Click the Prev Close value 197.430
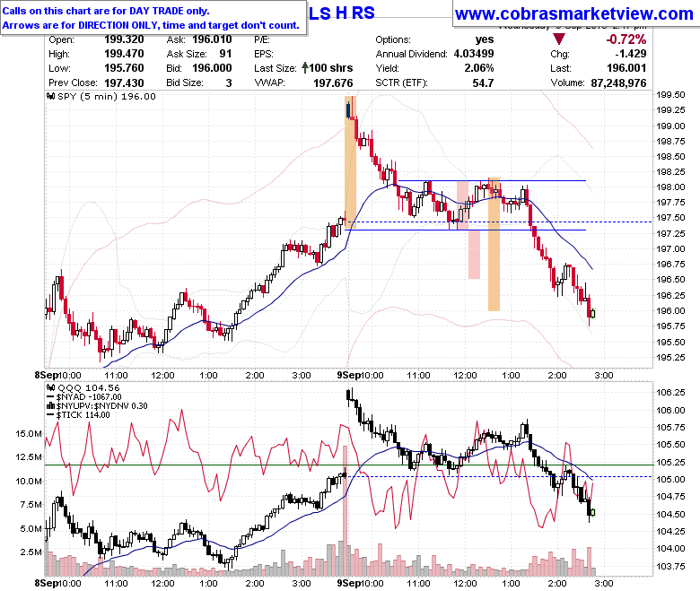 [x=124, y=83]
